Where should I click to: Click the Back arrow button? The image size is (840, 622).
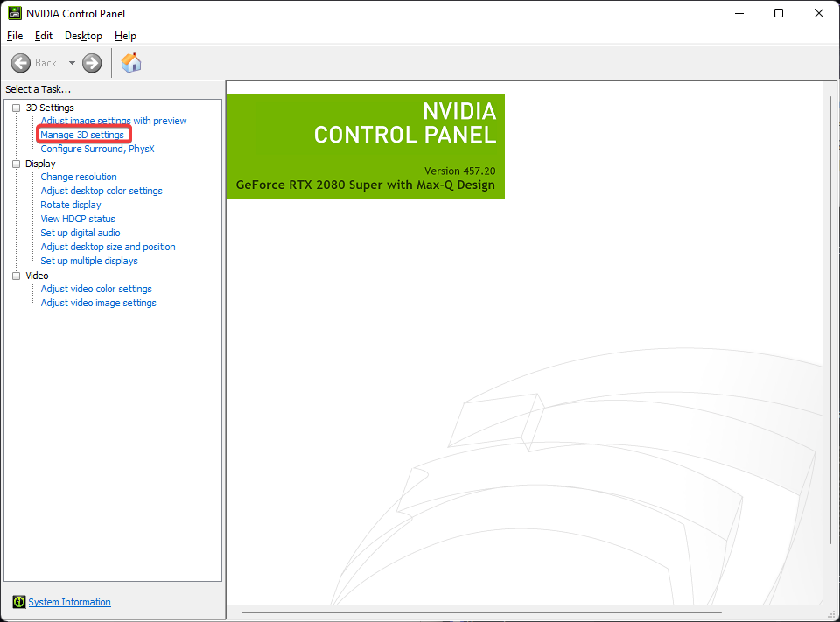coord(21,63)
